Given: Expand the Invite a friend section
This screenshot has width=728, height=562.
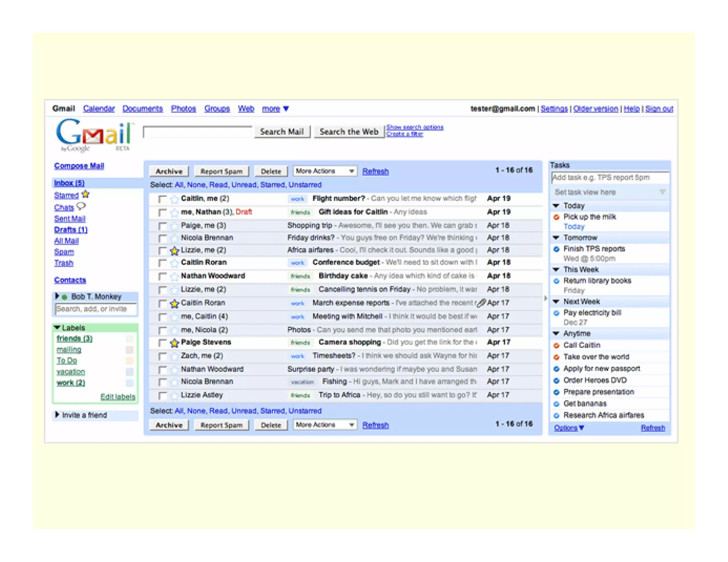Looking at the screenshot, I should click(x=57, y=415).
